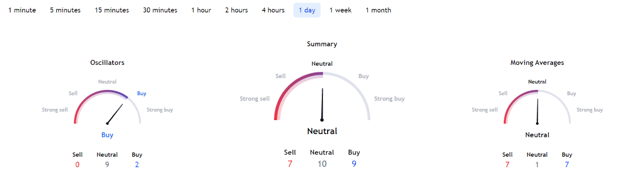This screenshot has height=180, width=644.
Task: Choose the 1 month timeframe tab
Action: tap(378, 10)
